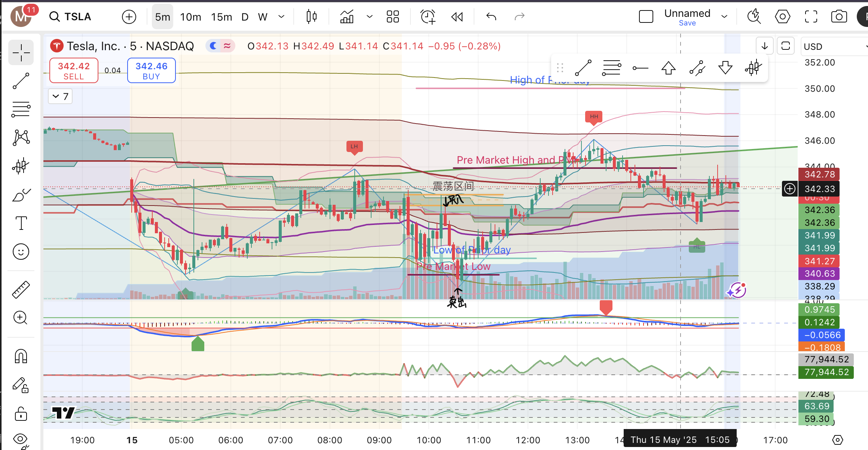Toggle extended hours session moon indicator
The image size is (868, 450).
tap(214, 46)
